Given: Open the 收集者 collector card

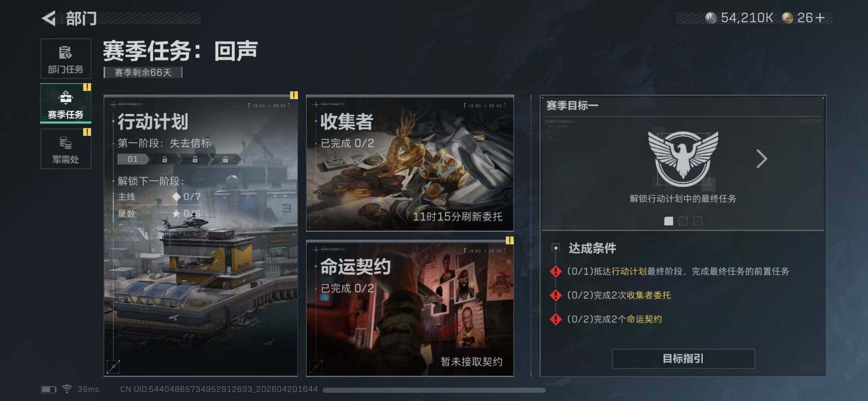Looking at the screenshot, I should click(410, 163).
